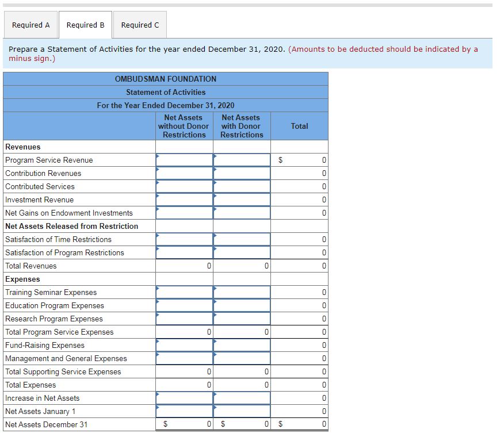The height and width of the screenshot is (437, 504).
Task: Select the Management and General Expenses entry field
Action: point(184,358)
